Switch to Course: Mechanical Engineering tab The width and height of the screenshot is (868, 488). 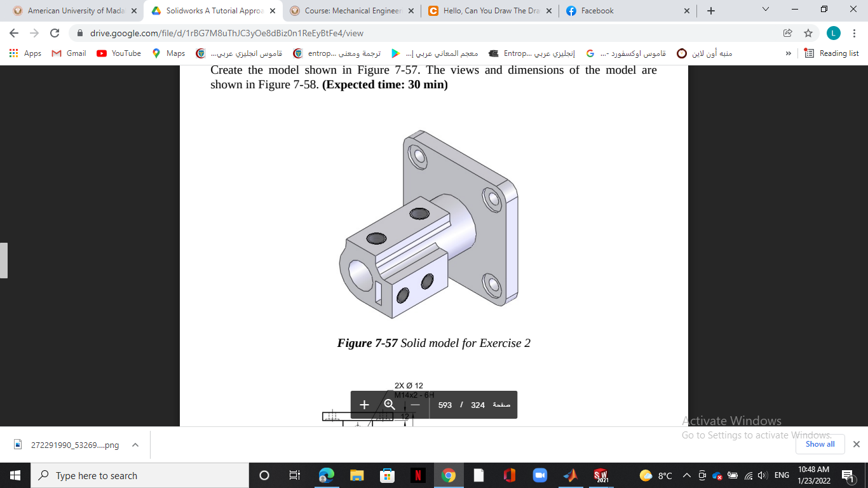click(x=351, y=11)
